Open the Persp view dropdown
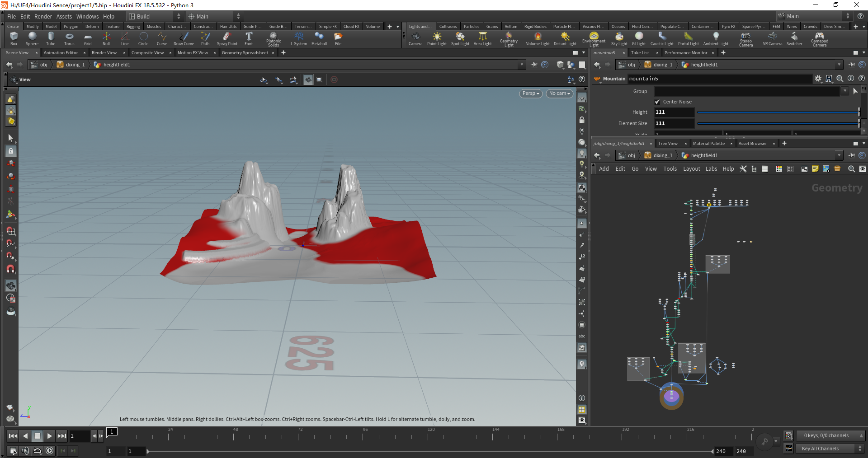The width and height of the screenshot is (868, 458). 530,93
